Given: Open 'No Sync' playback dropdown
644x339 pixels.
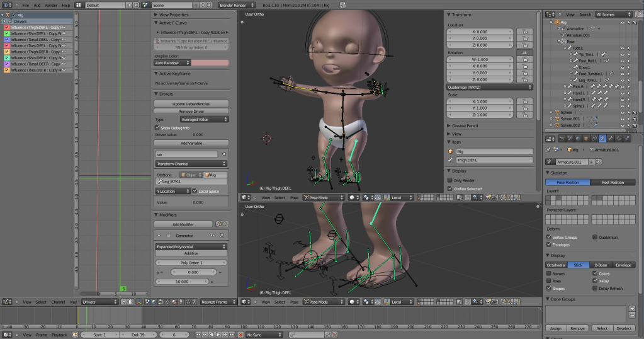Looking at the screenshot, I should point(264,335).
